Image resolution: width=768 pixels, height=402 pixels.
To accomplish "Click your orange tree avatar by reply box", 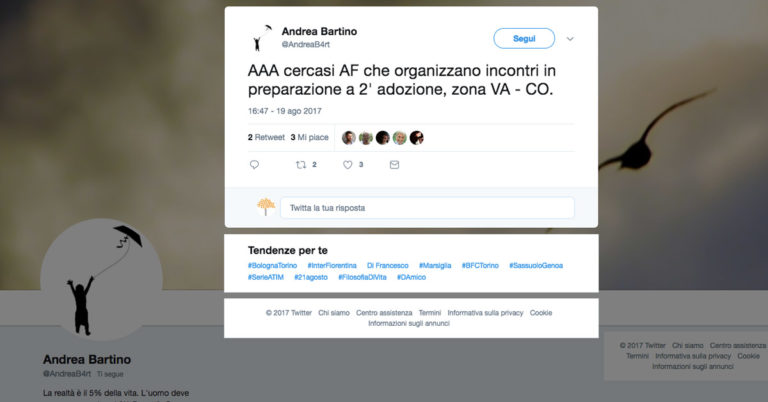I will [266, 207].
